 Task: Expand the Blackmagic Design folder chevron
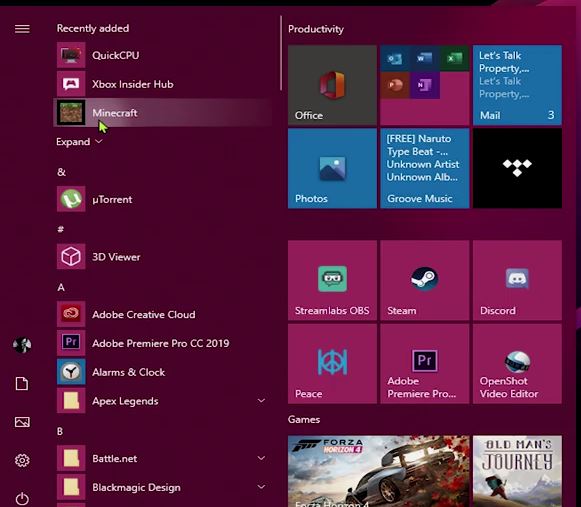pyautogui.click(x=261, y=487)
